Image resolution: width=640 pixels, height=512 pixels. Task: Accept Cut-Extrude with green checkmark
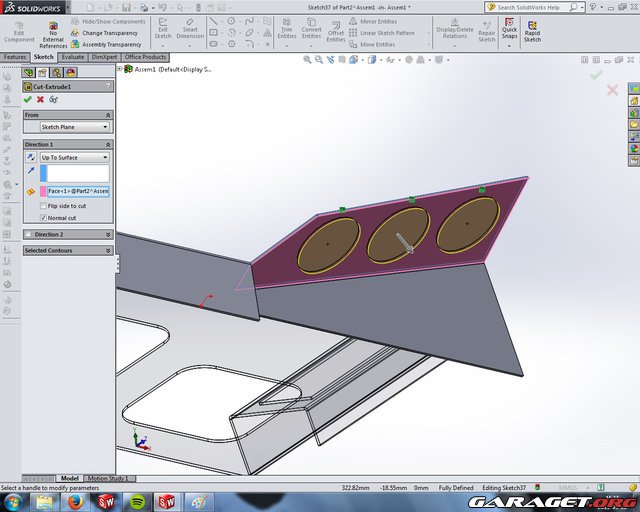coord(27,99)
